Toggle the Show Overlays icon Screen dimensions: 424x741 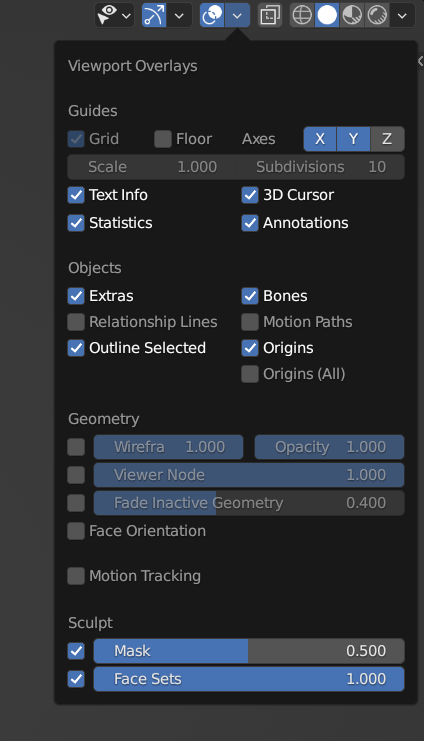212,15
